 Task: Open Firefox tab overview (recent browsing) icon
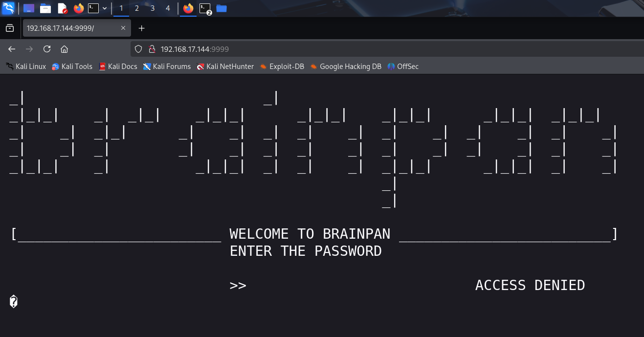click(x=10, y=28)
